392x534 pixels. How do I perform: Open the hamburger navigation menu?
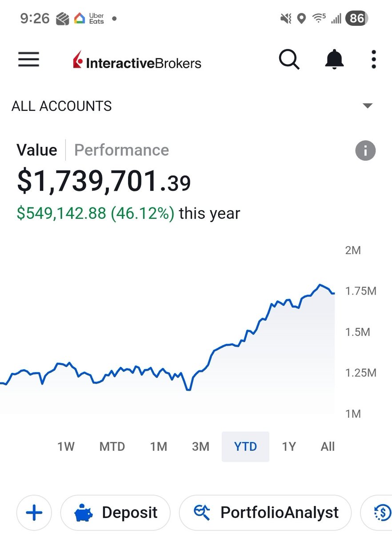click(x=28, y=60)
